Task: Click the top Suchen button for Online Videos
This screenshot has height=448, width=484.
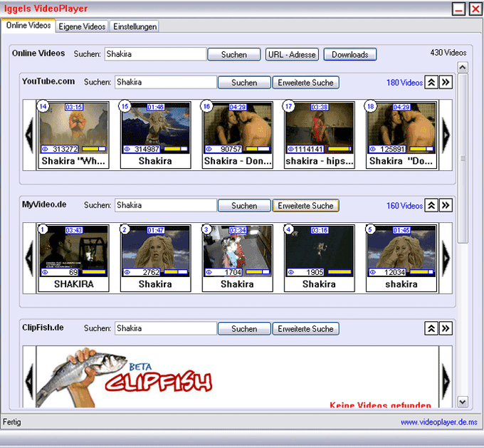Action: 234,55
